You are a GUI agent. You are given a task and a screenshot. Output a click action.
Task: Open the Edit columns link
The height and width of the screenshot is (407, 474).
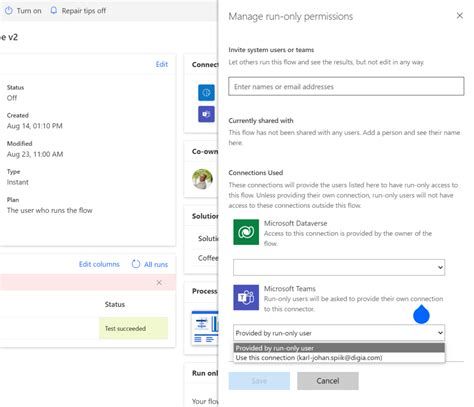pos(99,264)
